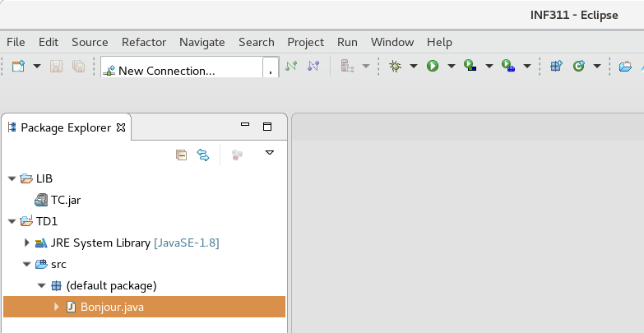Open the Navigate menu
644x333 pixels.
tap(202, 42)
